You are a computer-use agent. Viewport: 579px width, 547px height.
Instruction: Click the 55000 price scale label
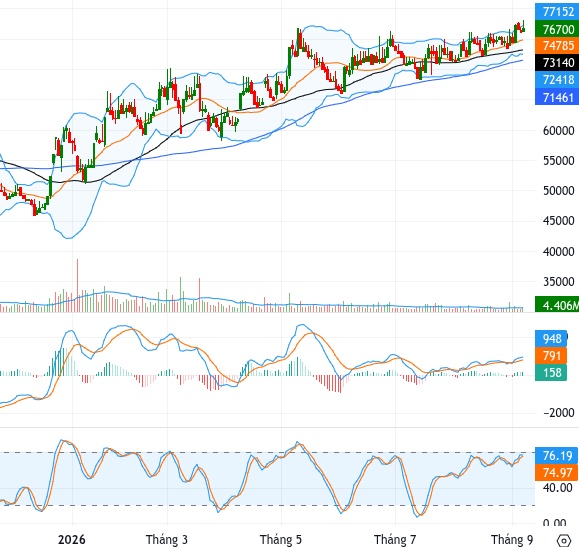[559, 161]
